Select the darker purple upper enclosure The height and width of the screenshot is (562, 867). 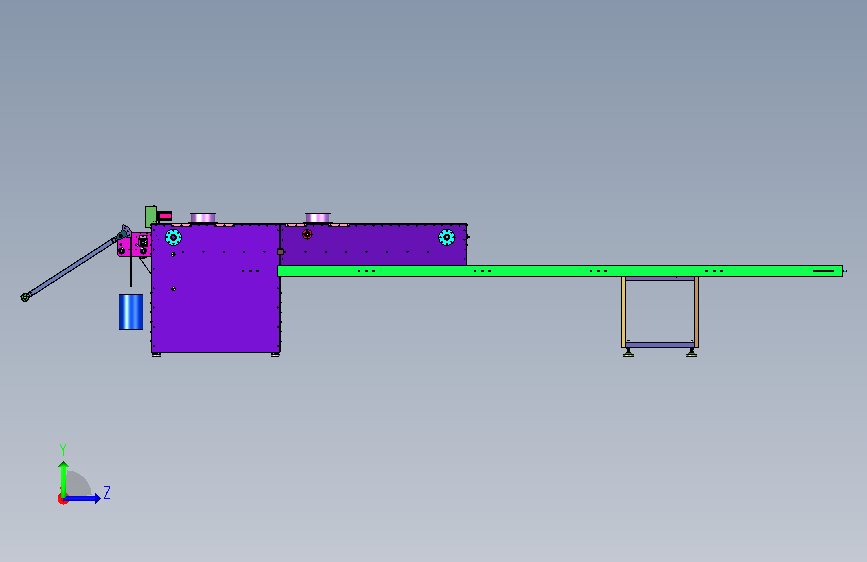[374, 244]
